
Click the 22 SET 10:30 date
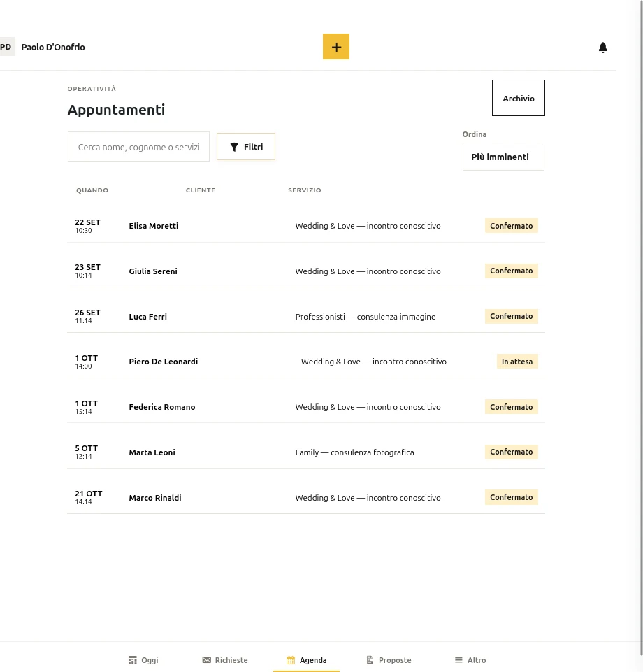coord(87,226)
